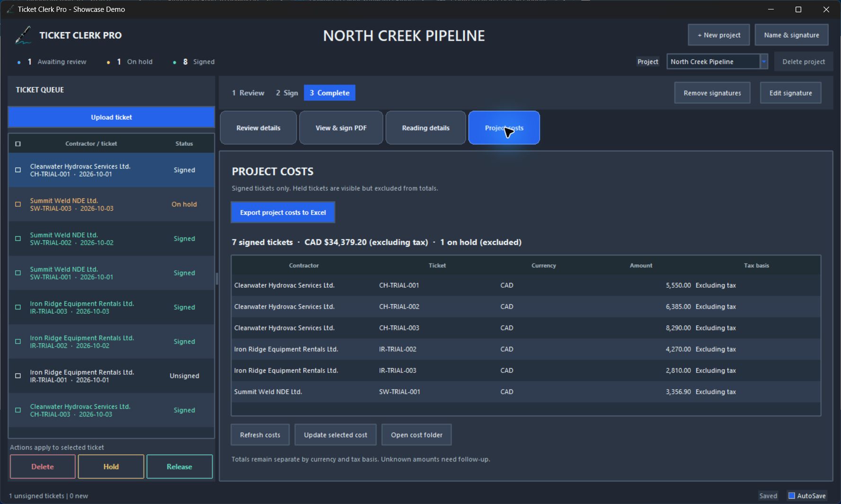Click the Ticket column header in costs table
841x504 pixels.
pyautogui.click(x=437, y=265)
